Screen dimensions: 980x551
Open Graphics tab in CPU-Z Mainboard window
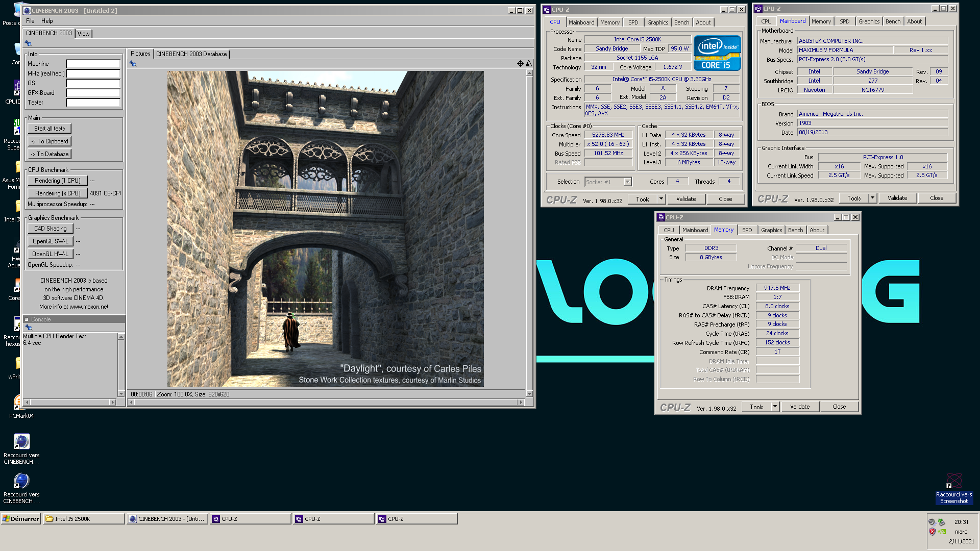[x=869, y=21]
